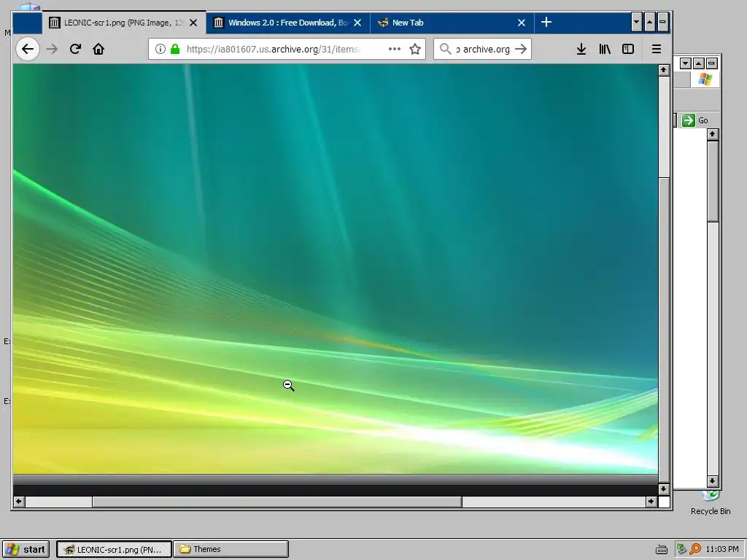Screen dimensions: 747x560
Task: Click the up-arrow maximize button in Firefox title bar
Action: pos(649,23)
